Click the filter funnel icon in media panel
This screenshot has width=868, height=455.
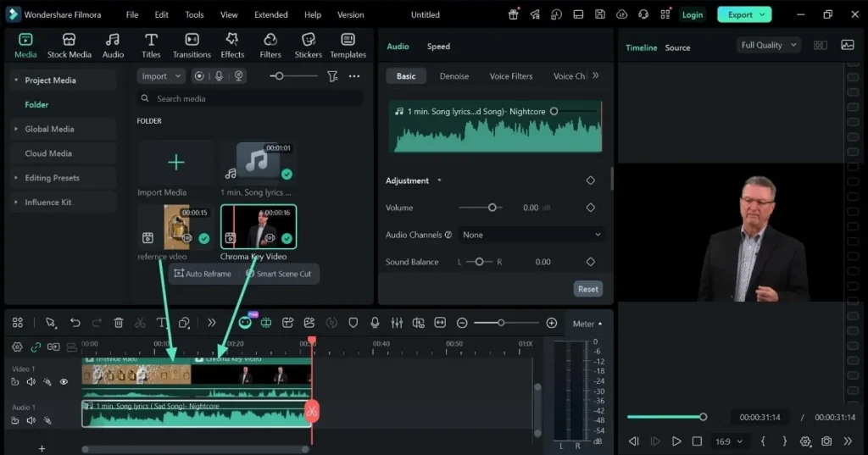(x=332, y=76)
